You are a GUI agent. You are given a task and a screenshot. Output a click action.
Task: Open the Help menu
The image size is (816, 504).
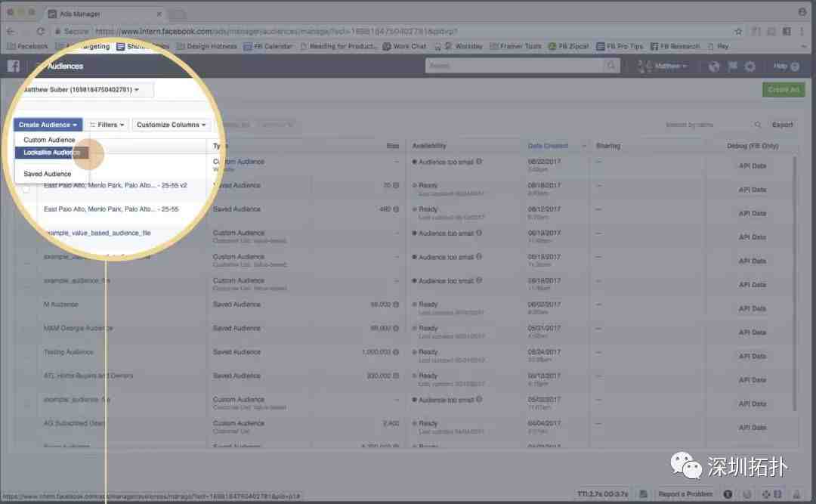point(786,66)
